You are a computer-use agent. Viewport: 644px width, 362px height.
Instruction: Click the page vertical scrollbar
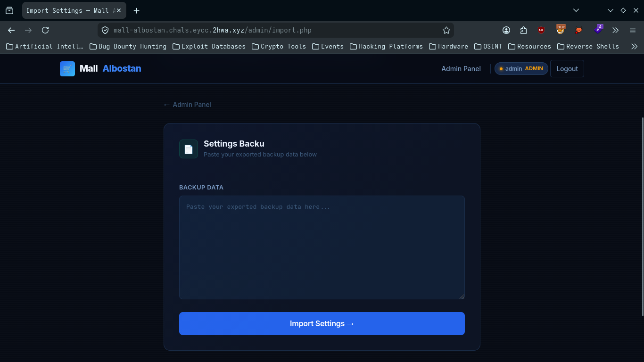[x=642, y=217]
